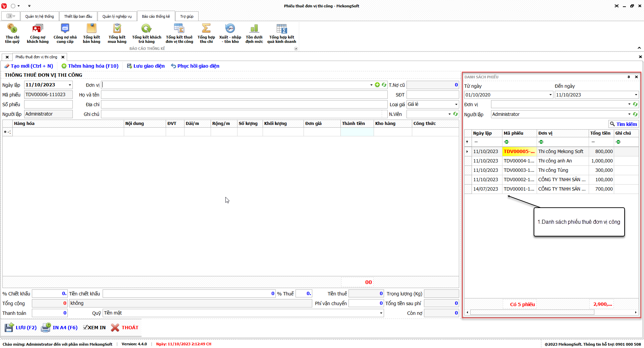Open Thu chi tồn quỹ report
Image resolution: width=644 pixels, height=348 pixels.
(x=12, y=33)
